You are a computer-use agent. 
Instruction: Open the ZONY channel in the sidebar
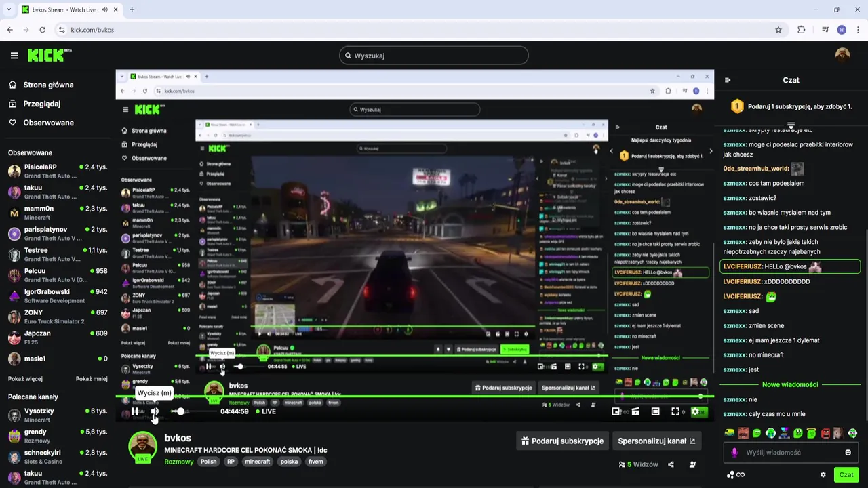pos(58,317)
